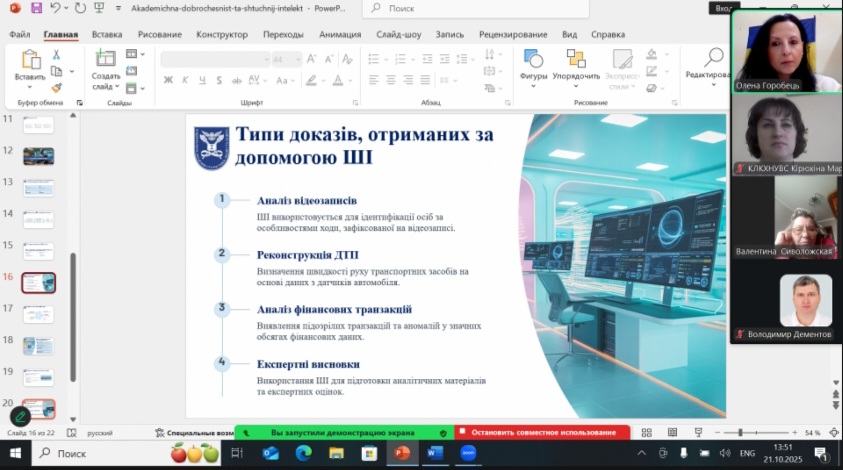Click the Word icon in taskbar

point(435,453)
